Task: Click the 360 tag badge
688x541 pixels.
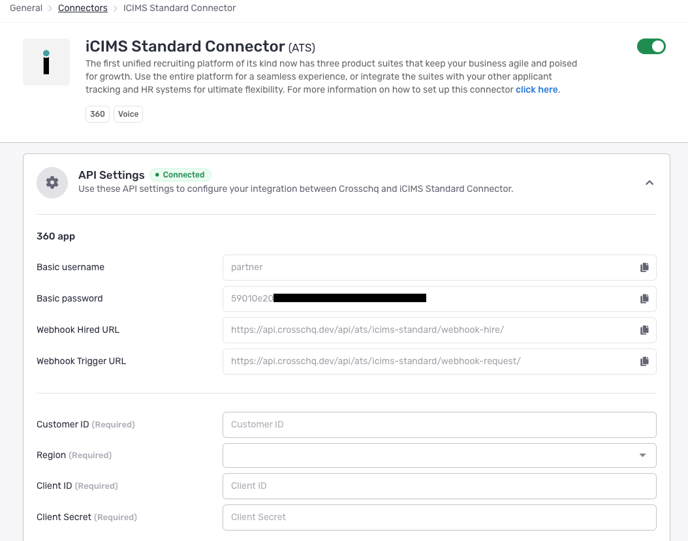Action: click(x=97, y=114)
